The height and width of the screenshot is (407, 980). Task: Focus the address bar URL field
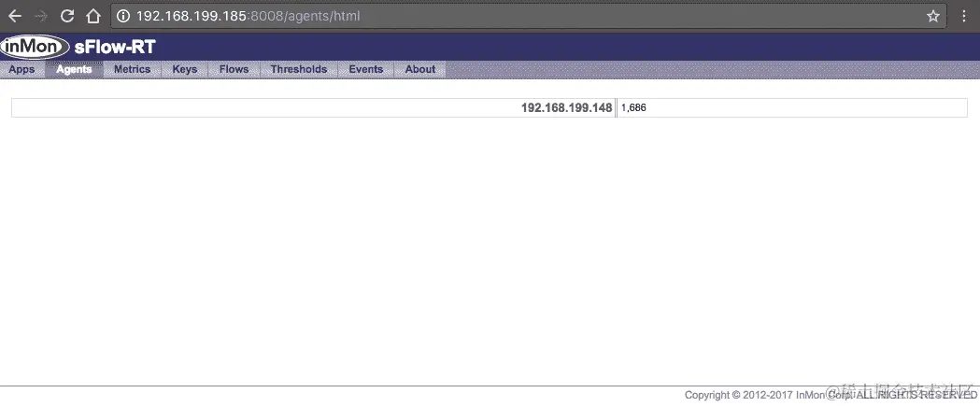(x=528, y=16)
